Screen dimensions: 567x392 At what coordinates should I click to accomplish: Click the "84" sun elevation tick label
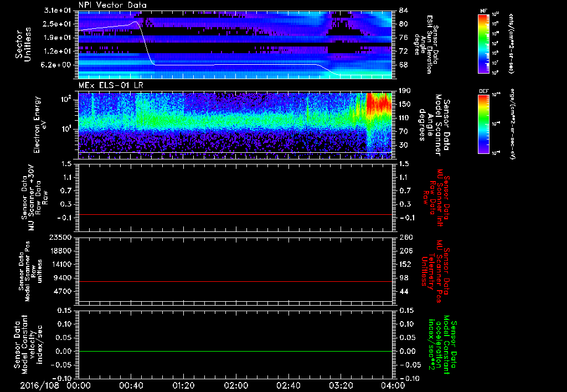tap(403, 10)
